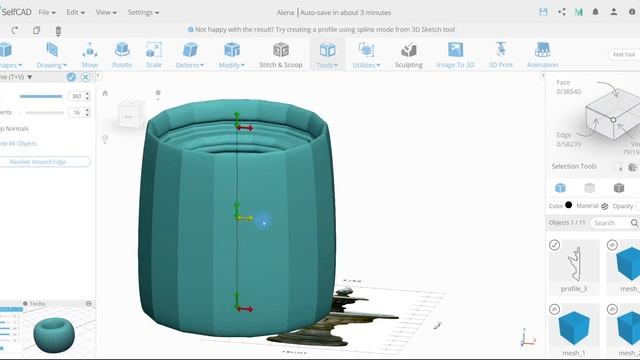Screen dimensions: 640x360
Task: Click the view orientation cube
Action: 131,114
